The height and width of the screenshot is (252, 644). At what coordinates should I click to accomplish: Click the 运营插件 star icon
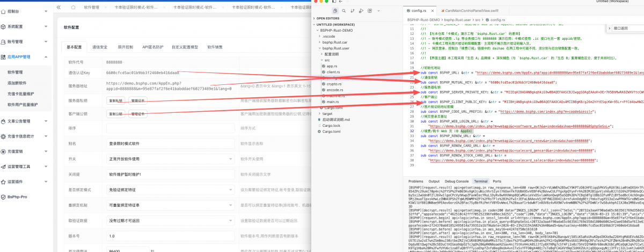click(4, 182)
